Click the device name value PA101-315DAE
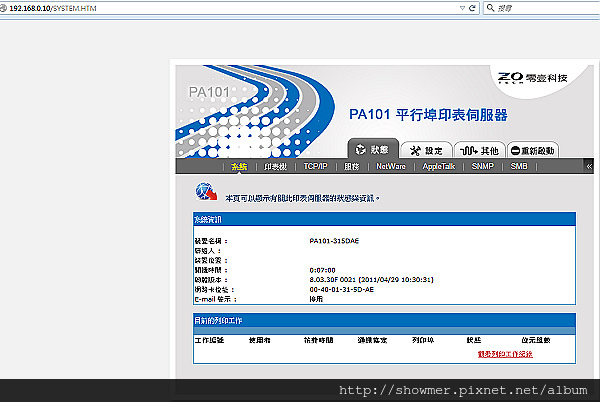This screenshot has width=600, height=402. pos(334,241)
